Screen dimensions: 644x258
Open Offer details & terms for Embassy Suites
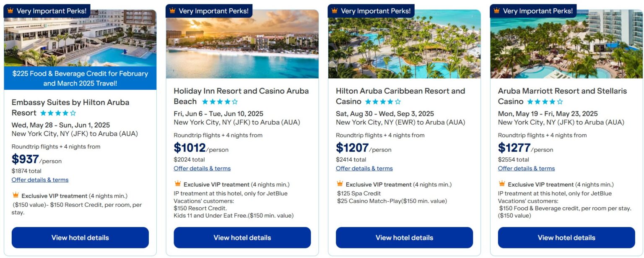point(39,180)
